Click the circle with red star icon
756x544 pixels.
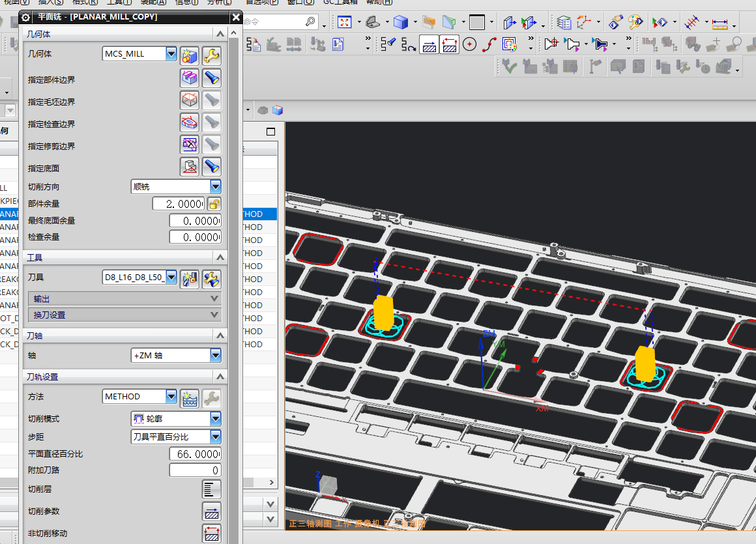(x=470, y=45)
